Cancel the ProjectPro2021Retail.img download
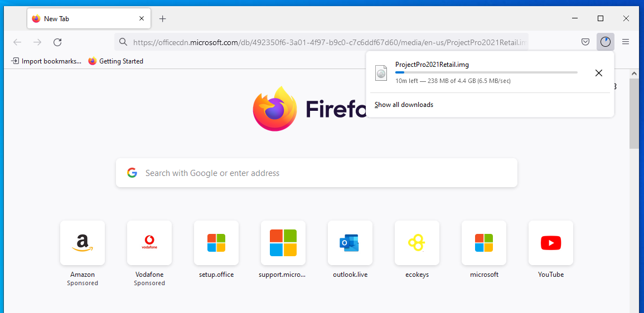This screenshot has width=644, height=313. (599, 73)
